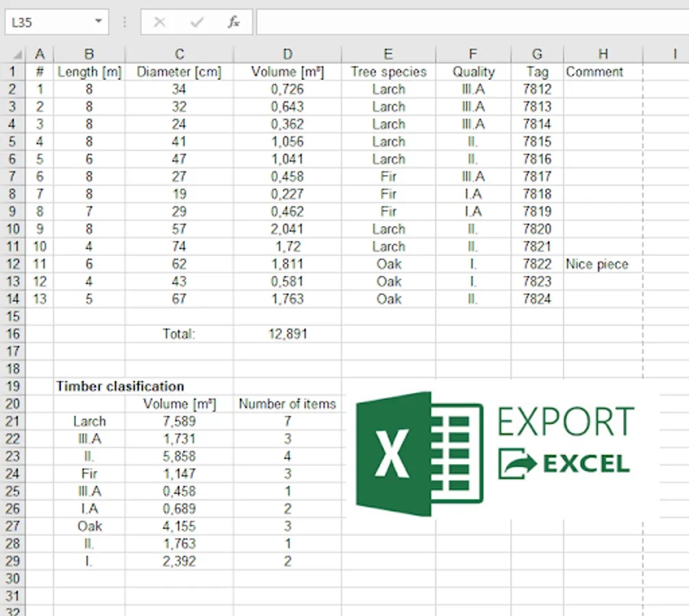The image size is (689, 616).
Task: Select the cell with volume 1,72
Action: click(288, 246)
